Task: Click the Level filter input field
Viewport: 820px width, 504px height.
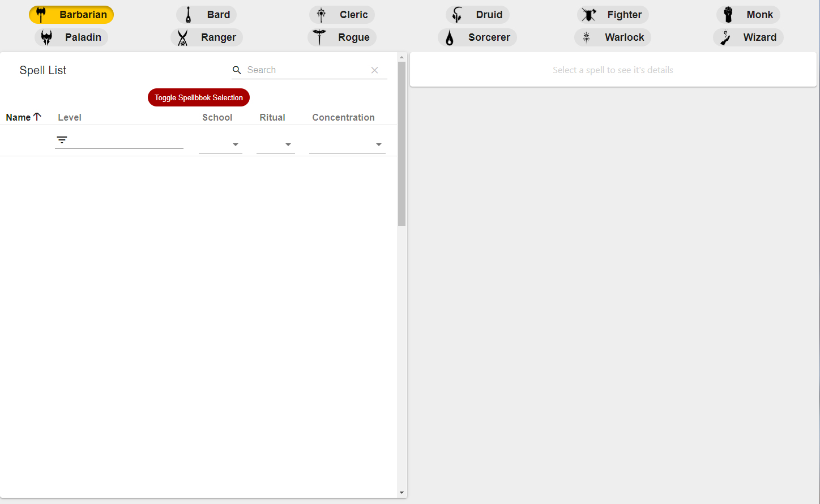Action: (x=126, y=140)
